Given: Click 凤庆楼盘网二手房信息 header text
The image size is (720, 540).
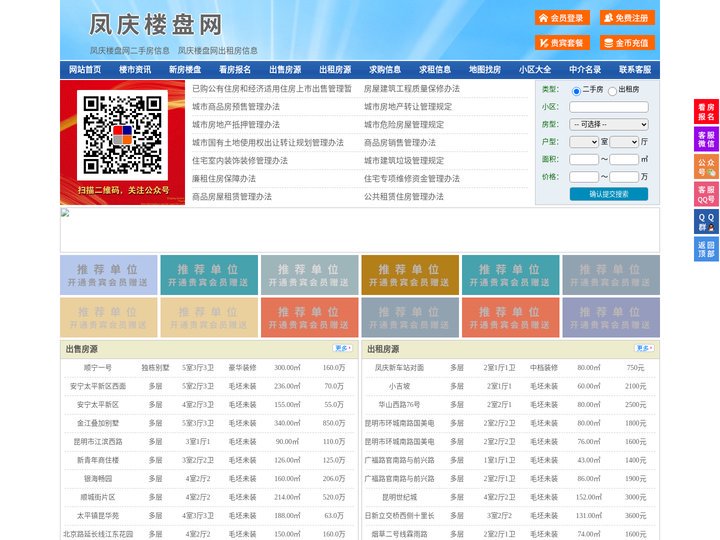Looking at the screenshot, I should tap(130, 51).
